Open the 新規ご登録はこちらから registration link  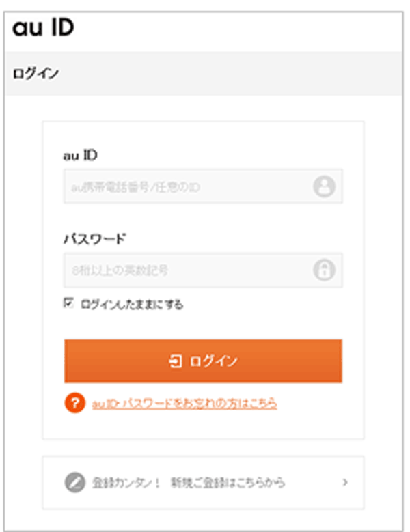coord(228,482)
